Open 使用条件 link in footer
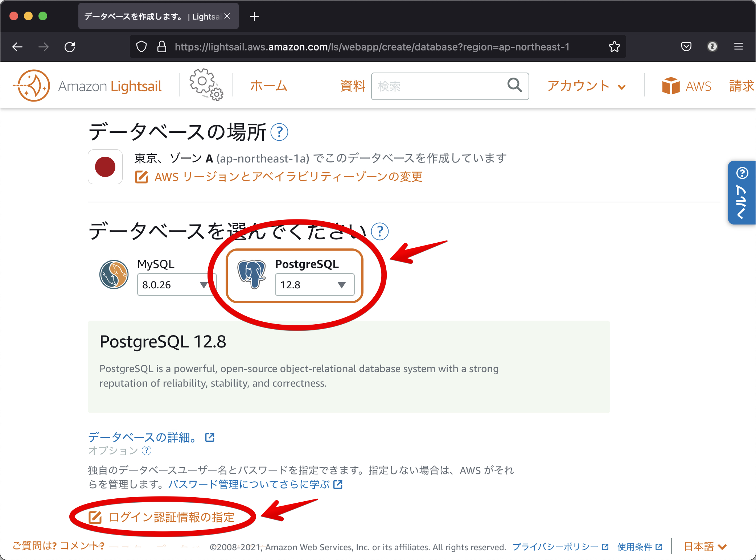Viewport: 756px width, 560px height. click(x=640, y=547)
